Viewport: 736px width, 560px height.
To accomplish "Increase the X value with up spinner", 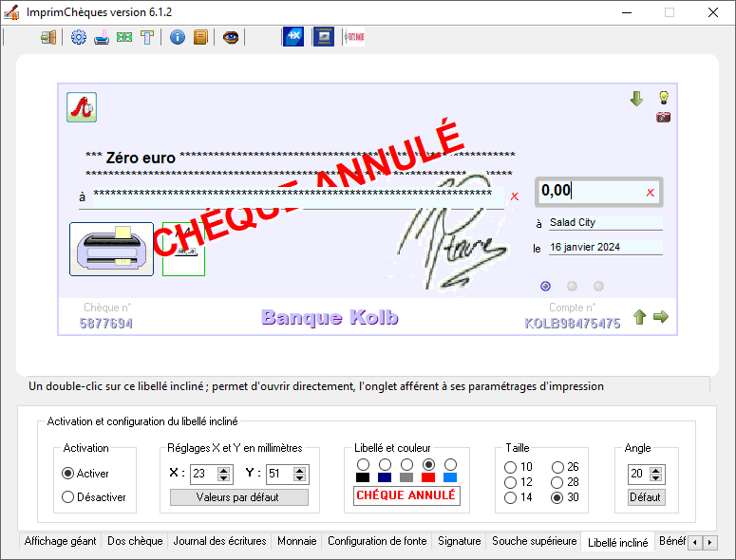I will 224,470.
